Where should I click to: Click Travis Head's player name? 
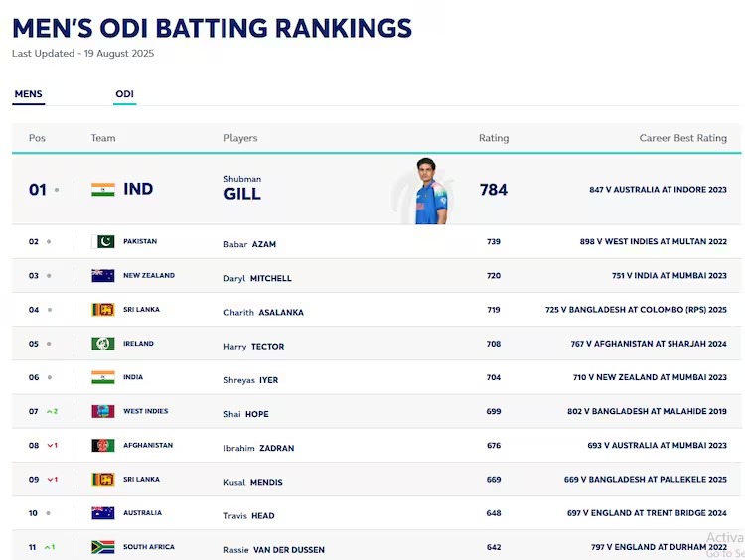pos(249,516)
